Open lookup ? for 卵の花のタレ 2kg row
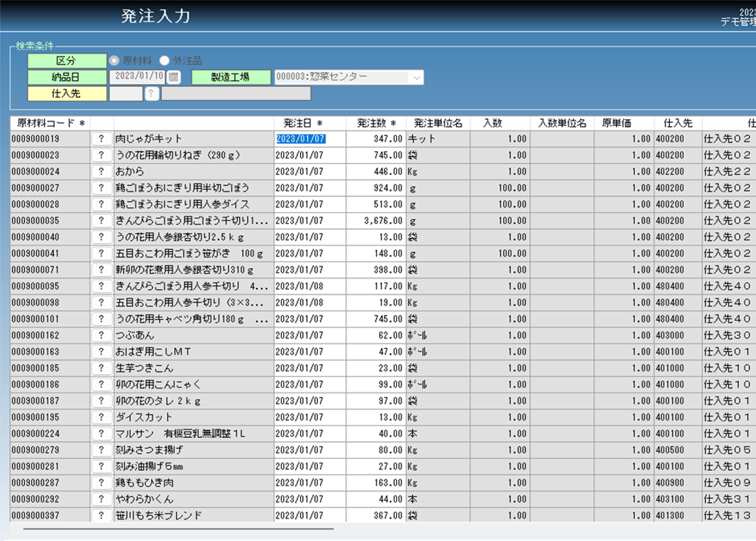This screenshot has height=541, width=756. tap(101, 401)
